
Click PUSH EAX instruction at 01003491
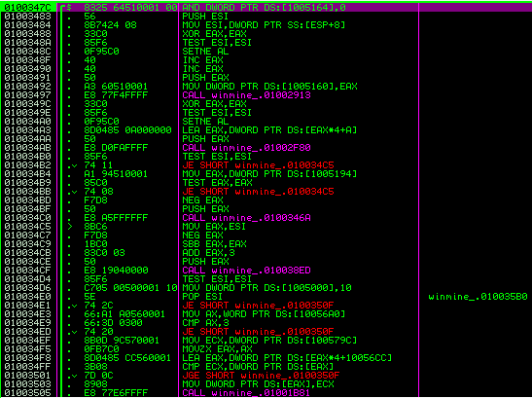click(x=205, y=78)
